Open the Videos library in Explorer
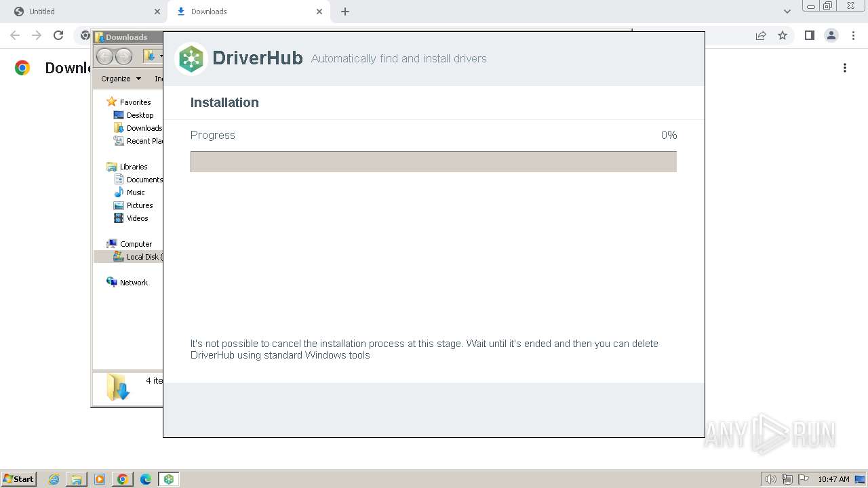 click(131, 218)
